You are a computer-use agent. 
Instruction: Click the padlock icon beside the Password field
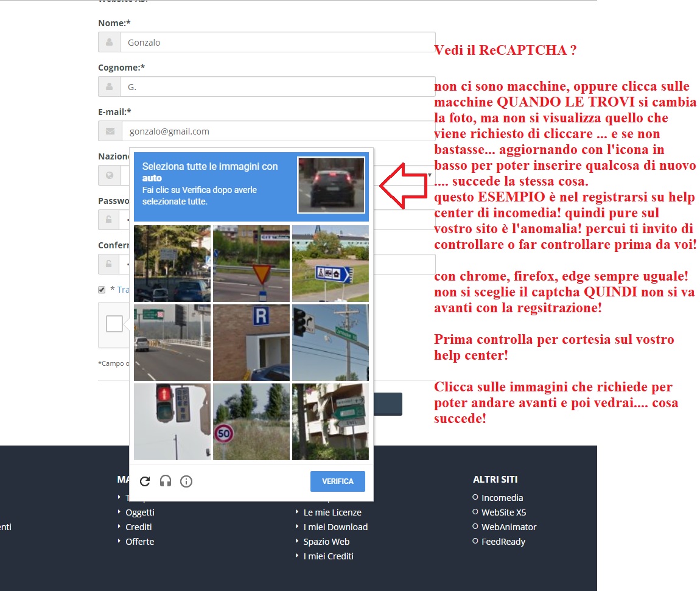point(108,220)
